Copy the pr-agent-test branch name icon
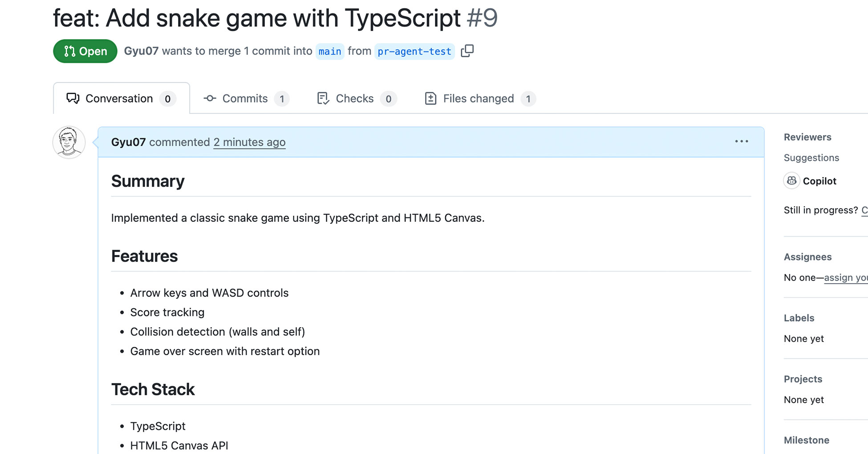This screenshot has width=868, height=454. point(467,51)
